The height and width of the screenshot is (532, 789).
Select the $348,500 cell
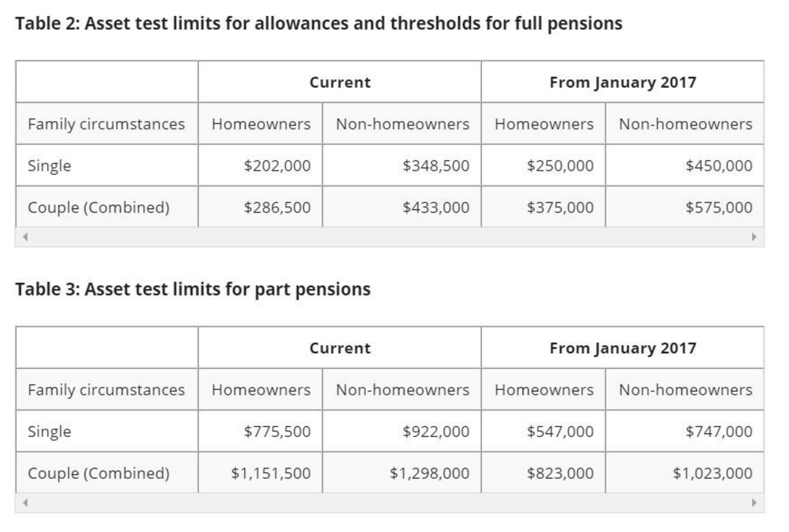[x=436, y=165]
